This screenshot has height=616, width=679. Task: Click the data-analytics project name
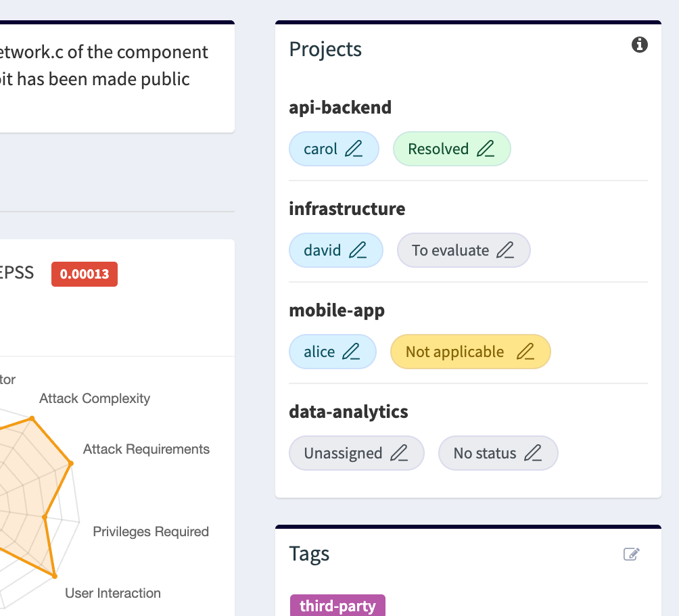tap(347, 411)
